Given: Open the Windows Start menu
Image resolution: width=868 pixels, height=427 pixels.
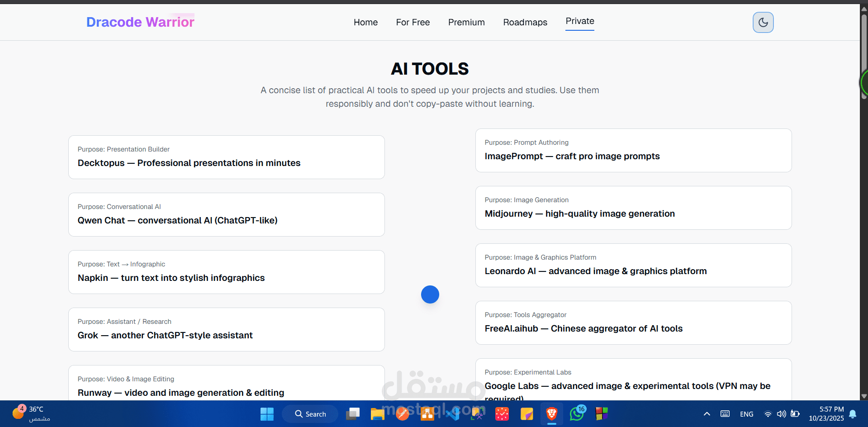Looking at the screenshot, I should pyautogui.click(x=267, y=414).
